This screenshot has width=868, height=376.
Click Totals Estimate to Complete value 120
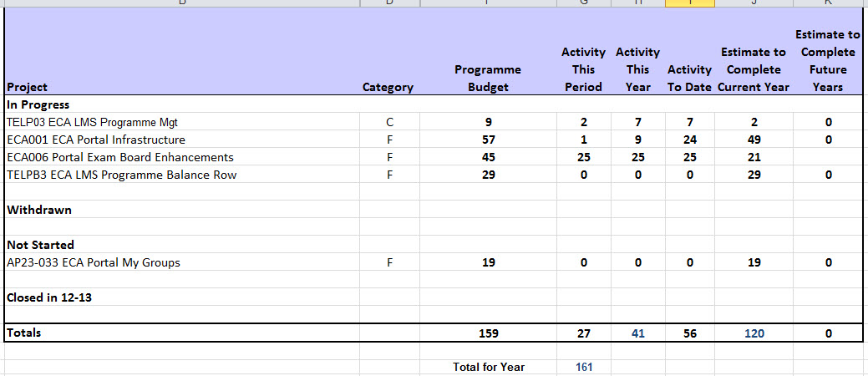[754, 333]
